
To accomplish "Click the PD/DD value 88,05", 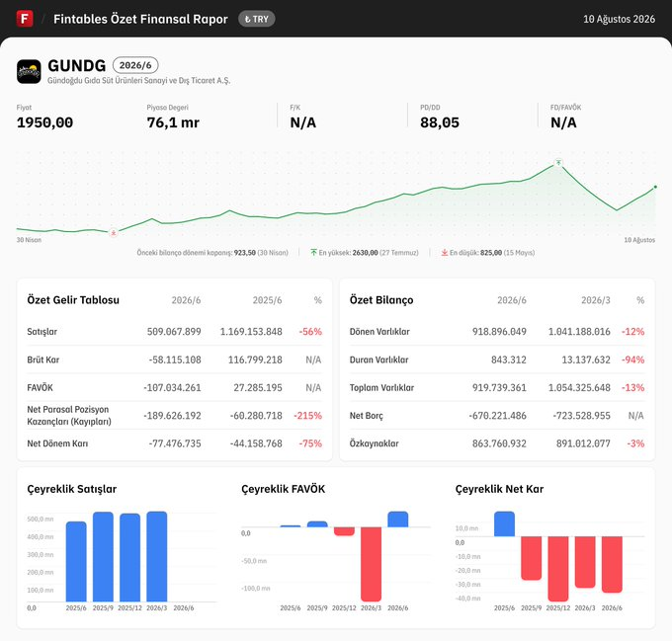I will pyautogui.click(x=440, y=122).
